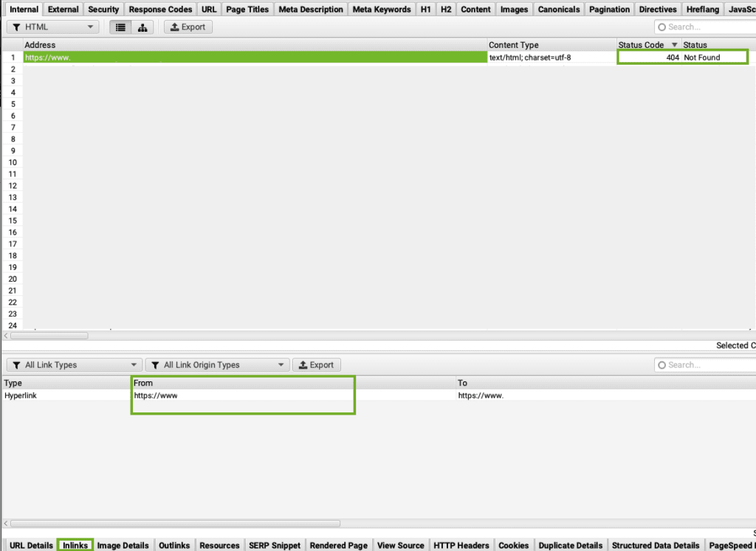Image resolution: width=756 pixels, height=551 pixels.
Task: Click the To column header
Action: click(606, 383)
